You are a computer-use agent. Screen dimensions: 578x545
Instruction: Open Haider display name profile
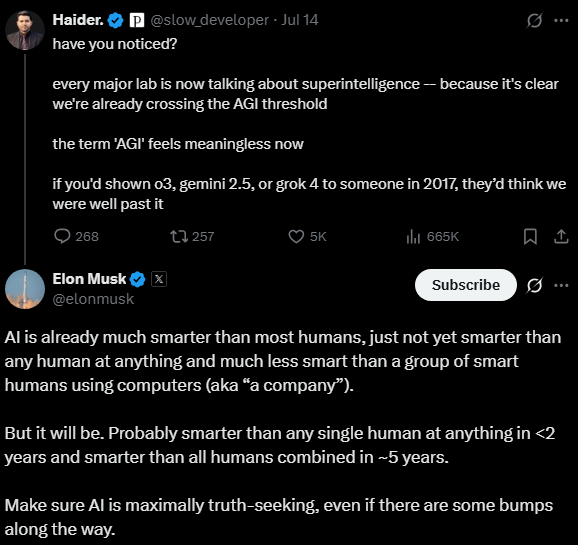pyautogui.click(x=78, y=20)
